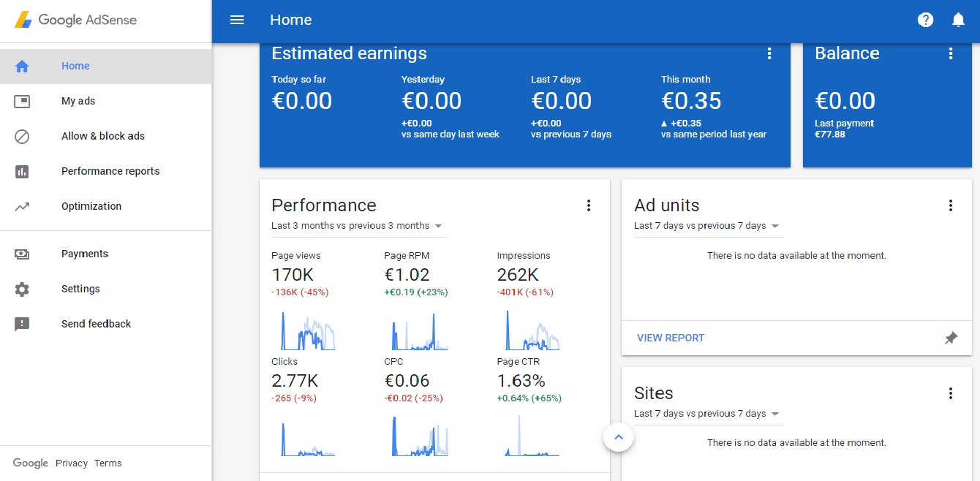Open the hamburger navigation menu
Viewport: 980px width, 481px height.
tap(237, 20)
